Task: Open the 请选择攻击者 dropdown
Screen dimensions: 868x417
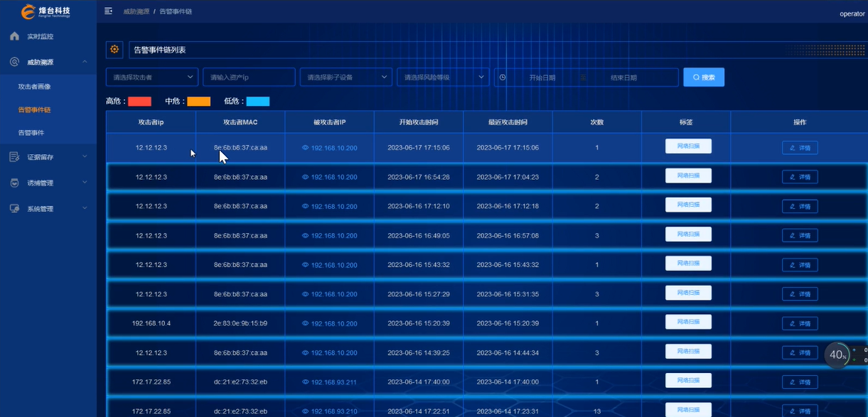Action: pyautogui.click(x=152, y=77)
